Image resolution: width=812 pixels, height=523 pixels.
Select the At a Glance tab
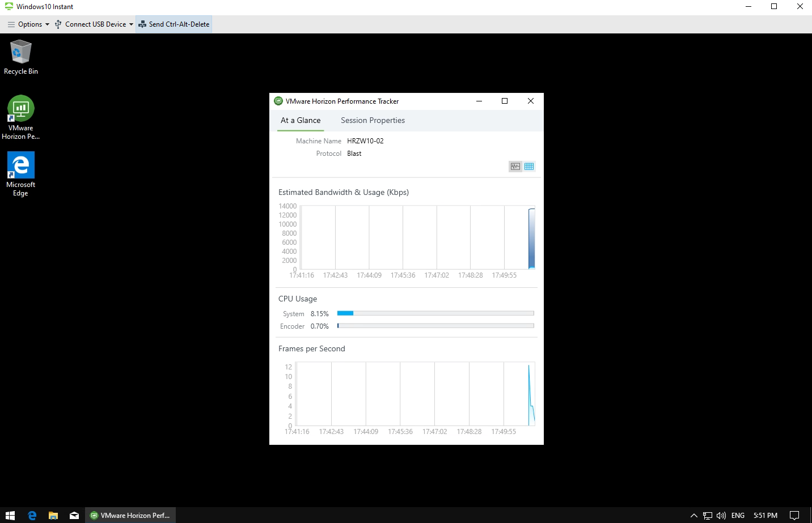click(x=301, y=121)
